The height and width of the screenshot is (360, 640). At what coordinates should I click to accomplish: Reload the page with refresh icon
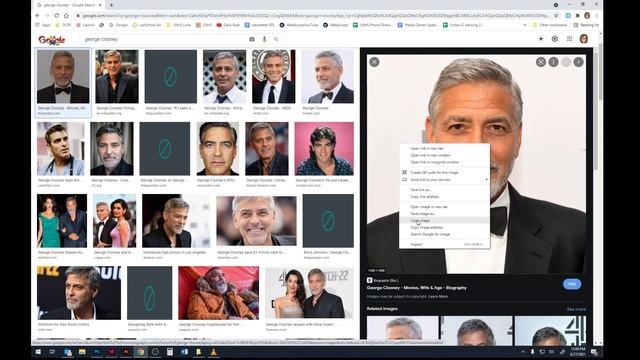coord(56,16)
